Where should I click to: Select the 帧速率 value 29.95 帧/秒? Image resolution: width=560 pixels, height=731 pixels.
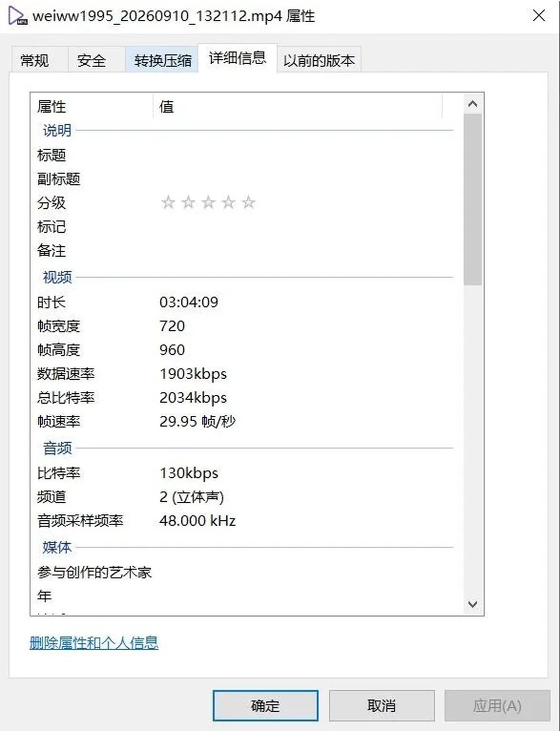click(x=197, y=421)
